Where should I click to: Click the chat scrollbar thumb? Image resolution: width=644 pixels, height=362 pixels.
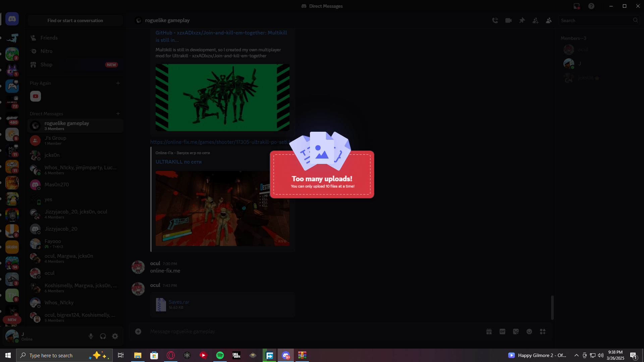[x=552, y=307]
